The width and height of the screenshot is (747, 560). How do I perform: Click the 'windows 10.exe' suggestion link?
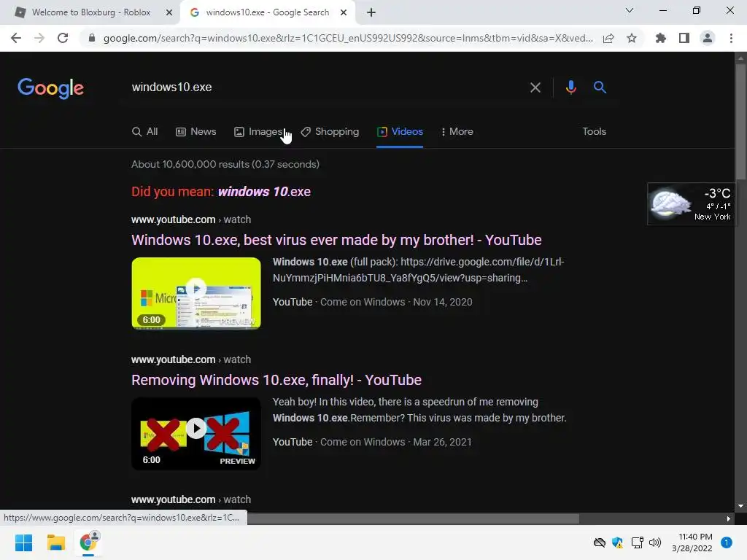pyautogui.click(x=264, y=192)
